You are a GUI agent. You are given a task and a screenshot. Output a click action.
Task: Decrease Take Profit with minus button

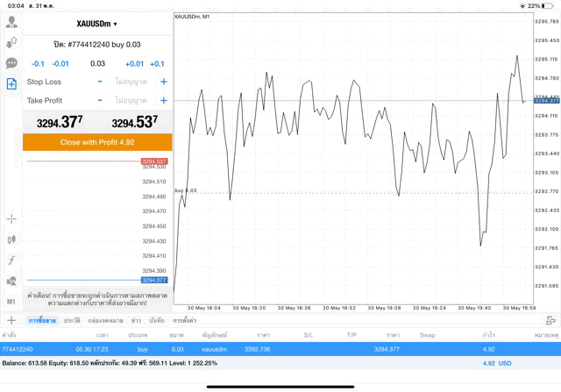[100, 100]
